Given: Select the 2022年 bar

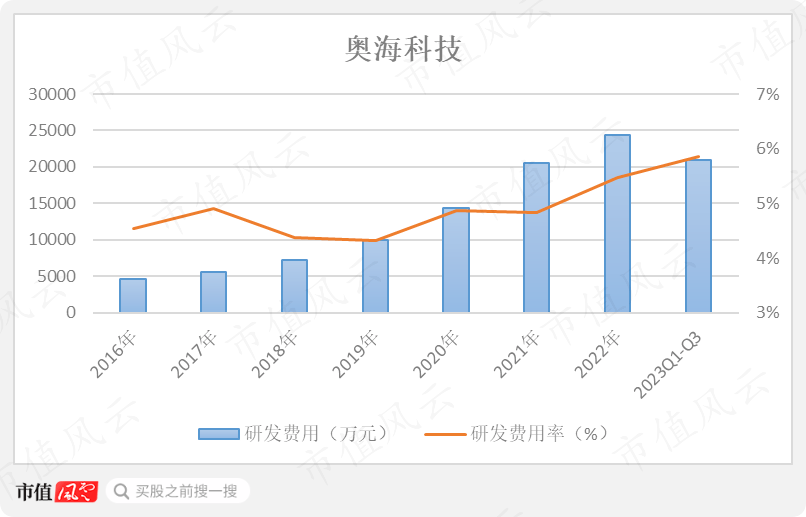Looking at the screenshot, I should [617, 224].
